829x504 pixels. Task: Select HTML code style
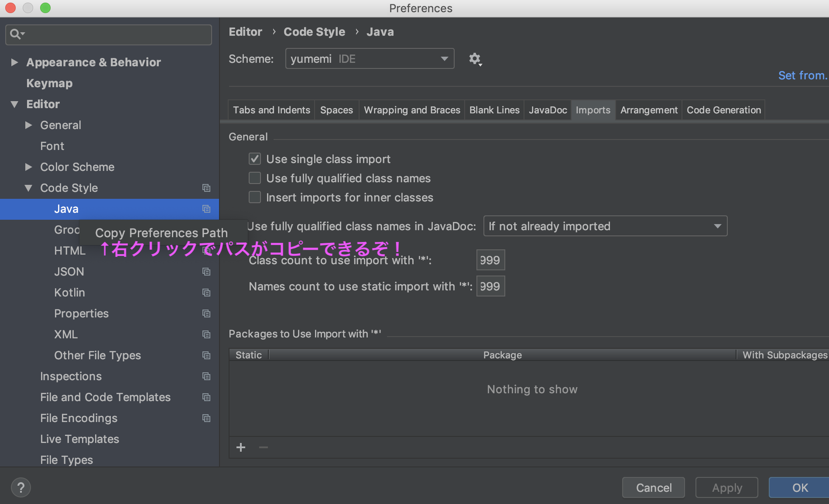(x=70, y=251)
